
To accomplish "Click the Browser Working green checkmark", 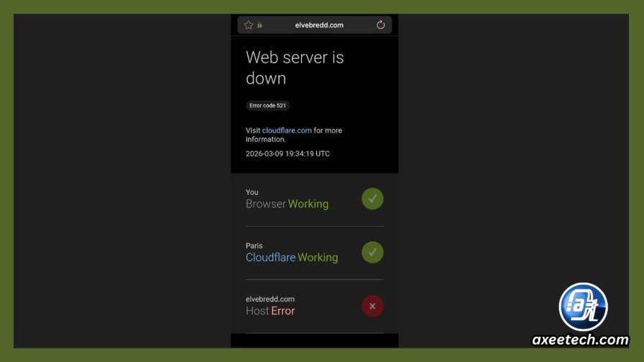I will pos(372,199).
